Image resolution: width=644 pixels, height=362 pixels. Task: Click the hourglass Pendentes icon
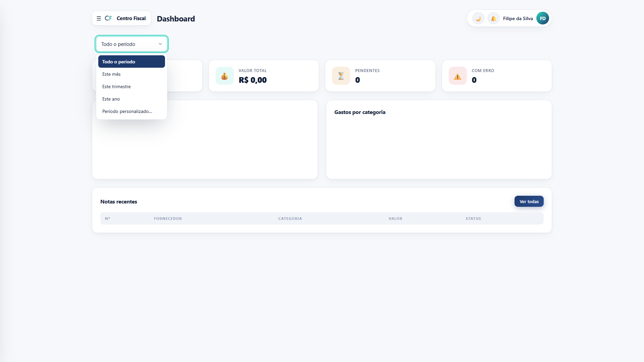(x=341, y=76)
